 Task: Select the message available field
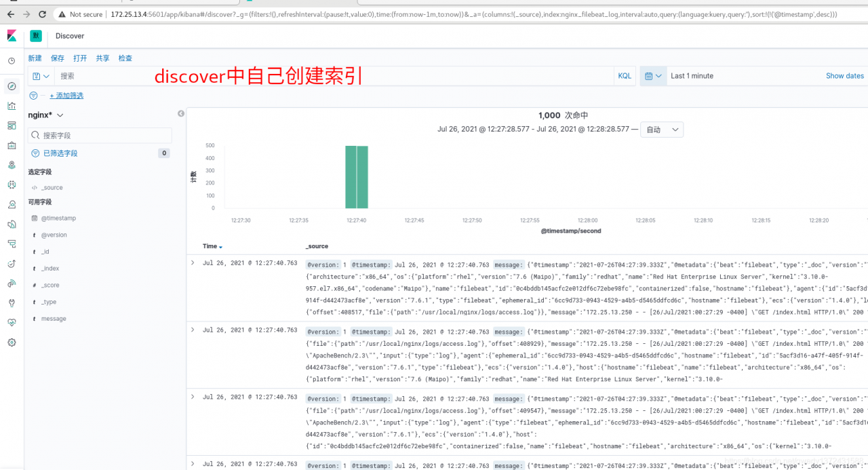(x=54, y=319)
